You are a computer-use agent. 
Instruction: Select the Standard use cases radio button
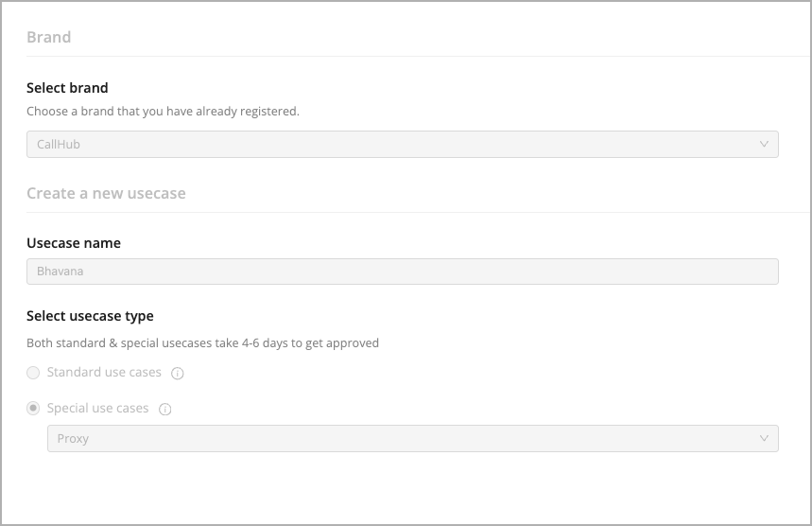click(33, 373)
